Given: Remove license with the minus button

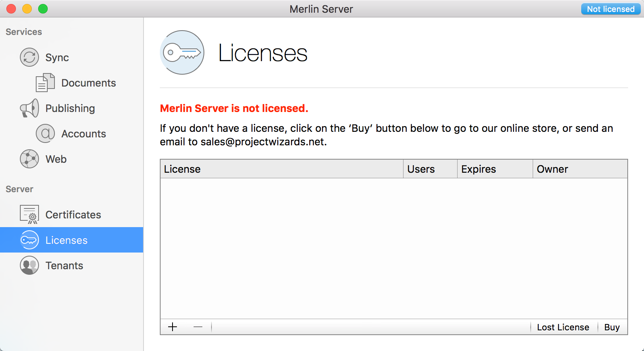Looking at the screenshot, I should tap(198, 327).
